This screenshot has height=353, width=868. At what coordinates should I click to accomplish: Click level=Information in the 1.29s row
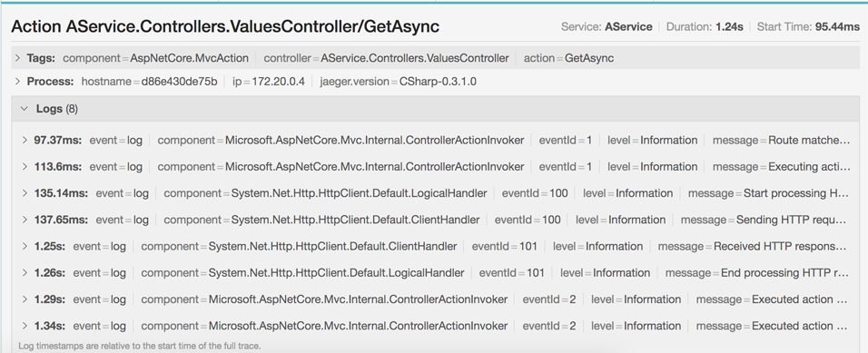pos(636,299)
